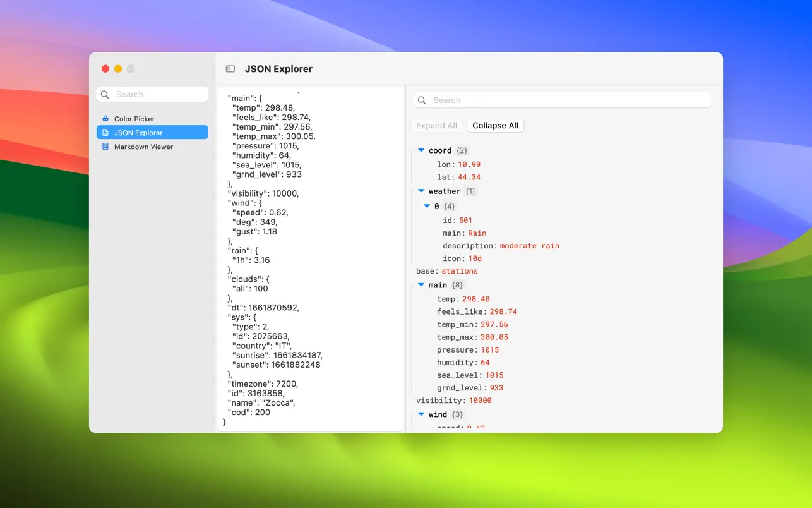Click the tree pressure key

click(456, 349)
